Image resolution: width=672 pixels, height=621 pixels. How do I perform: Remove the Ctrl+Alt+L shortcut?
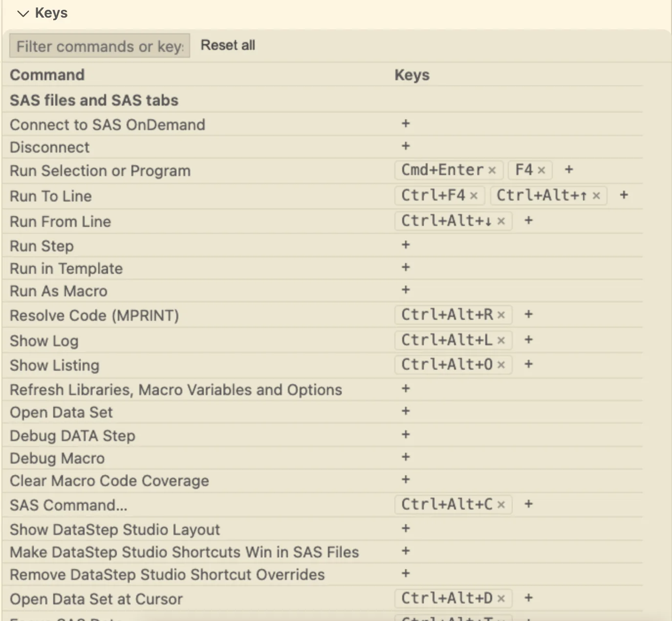(x=501, y=340)
